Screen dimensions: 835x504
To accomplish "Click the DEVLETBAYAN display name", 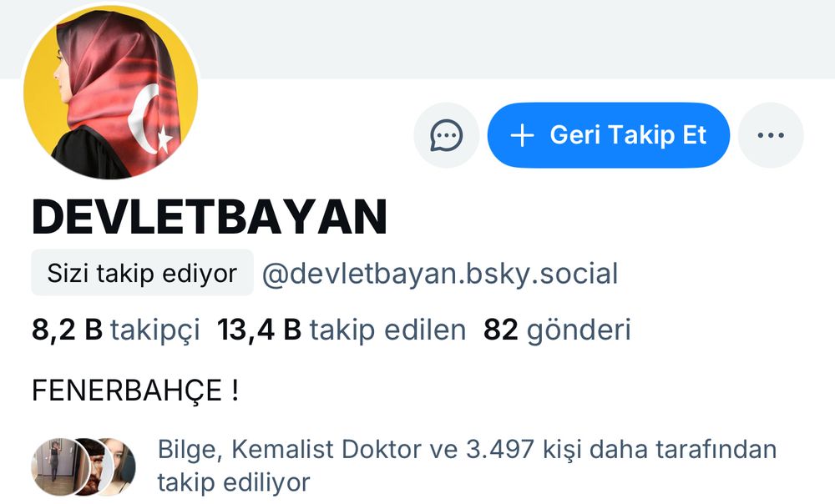I will (210, 217).
